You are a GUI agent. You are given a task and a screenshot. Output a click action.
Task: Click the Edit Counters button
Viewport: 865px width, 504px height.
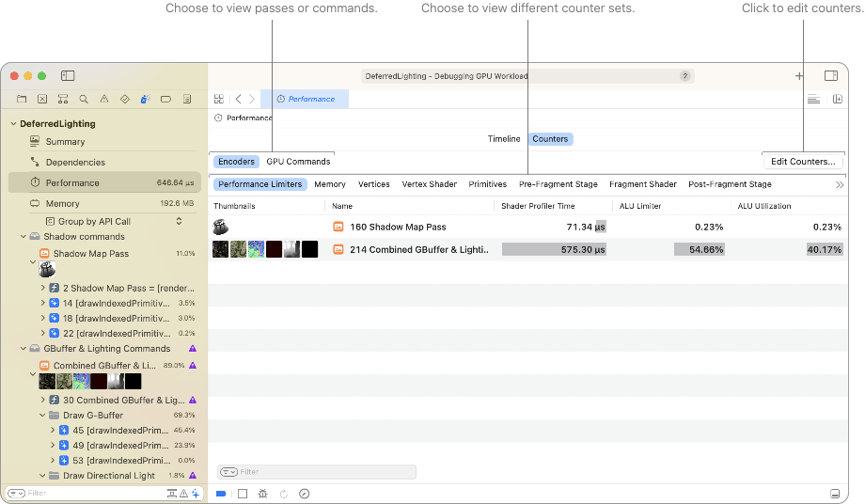802,162
